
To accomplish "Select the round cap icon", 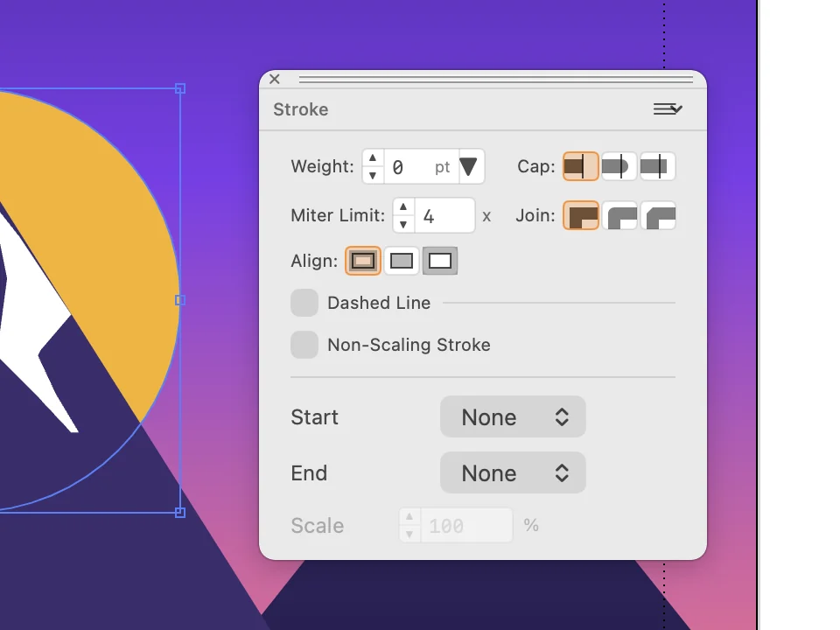I will point(619,166).
